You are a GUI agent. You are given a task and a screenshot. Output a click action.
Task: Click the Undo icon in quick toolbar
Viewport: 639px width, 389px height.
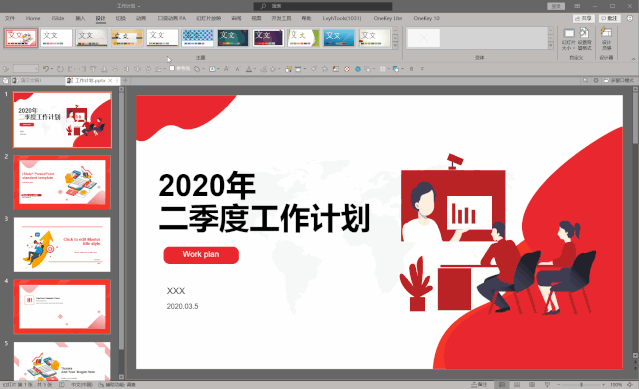tap(46, 69)
